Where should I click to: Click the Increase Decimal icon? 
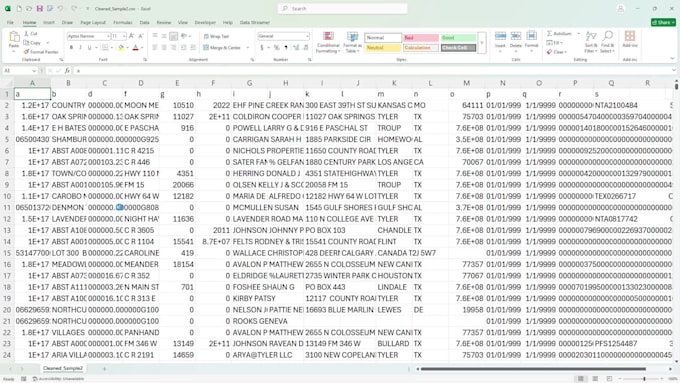(296, 48)
